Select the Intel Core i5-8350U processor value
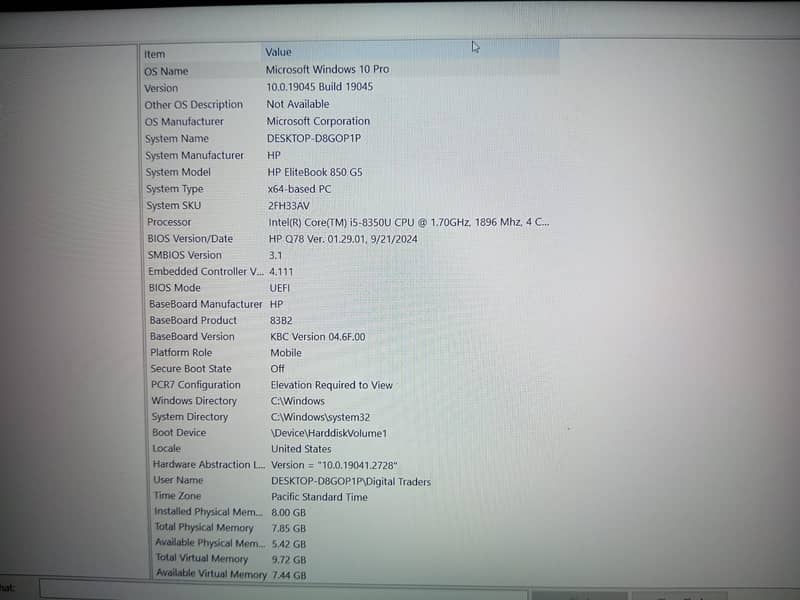The image size is (800, 600). [409, 222]
